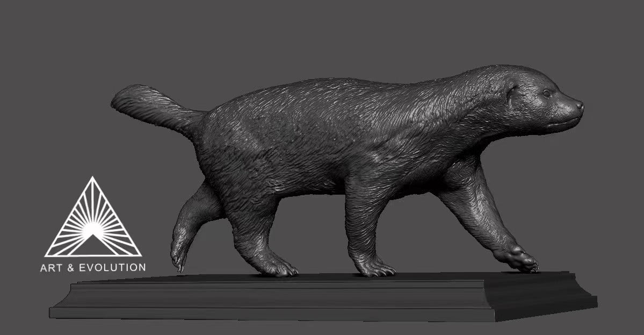Select the pyramid sunburst emblem
644x335 pixels.
coord(94,223)
